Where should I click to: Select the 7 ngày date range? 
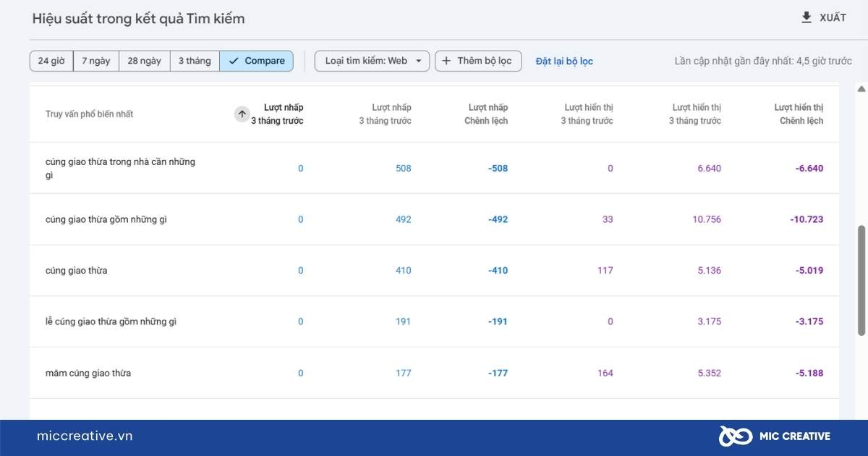pos(96,61)
